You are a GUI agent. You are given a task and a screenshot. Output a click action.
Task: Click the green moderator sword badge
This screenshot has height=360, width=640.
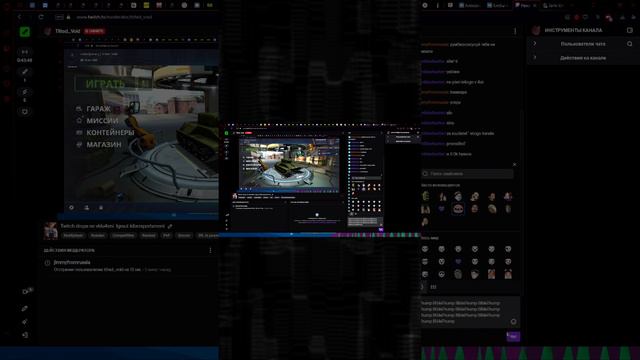pyautogui.click(x=24, y=32)
